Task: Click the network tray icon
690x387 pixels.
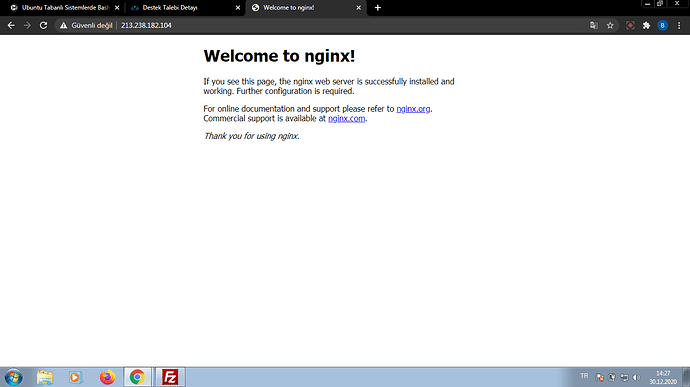Action: point(624,377)
